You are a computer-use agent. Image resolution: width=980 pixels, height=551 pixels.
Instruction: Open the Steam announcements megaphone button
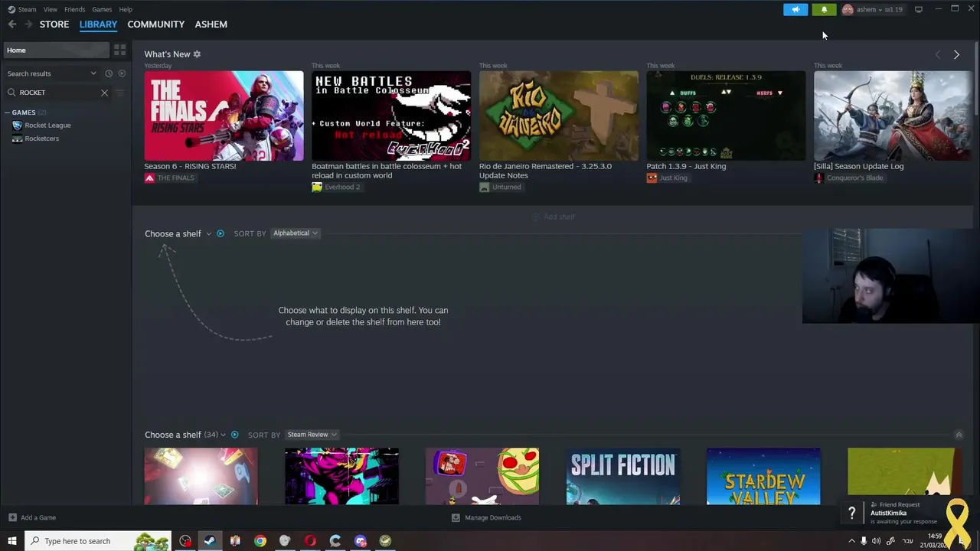tap(795, 9)
